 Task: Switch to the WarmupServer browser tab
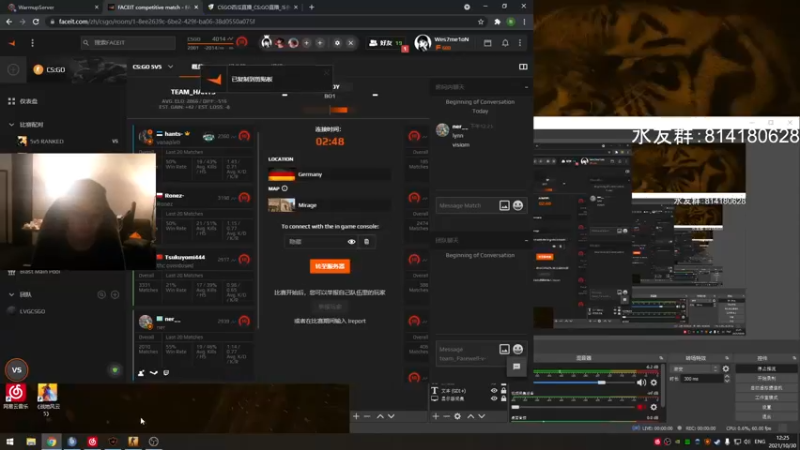coord(52,7)
